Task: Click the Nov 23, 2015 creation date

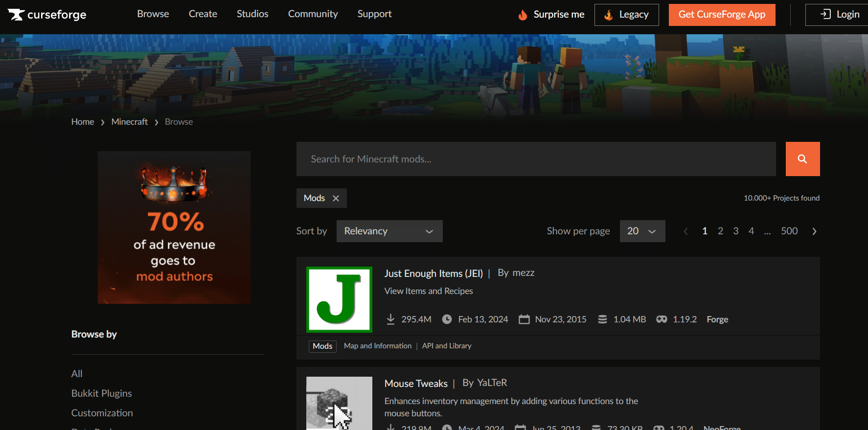Action: point(561,319)
